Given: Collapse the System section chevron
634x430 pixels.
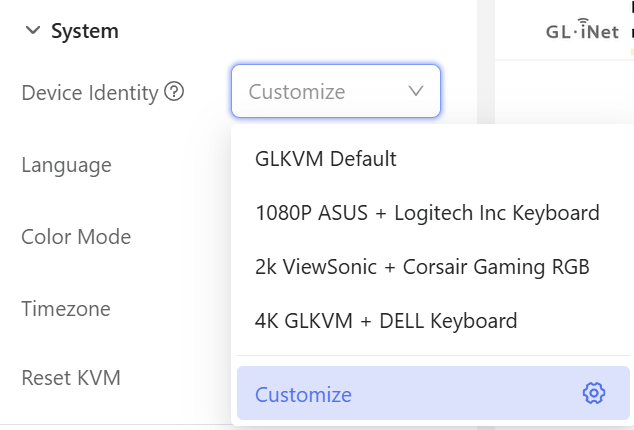Looking at the screenshot, I should [x=32, y=32].
